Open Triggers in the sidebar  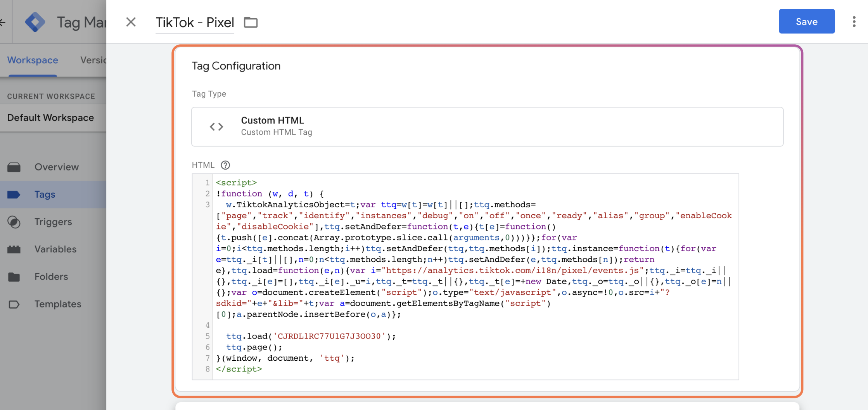(x=53, y=222)
